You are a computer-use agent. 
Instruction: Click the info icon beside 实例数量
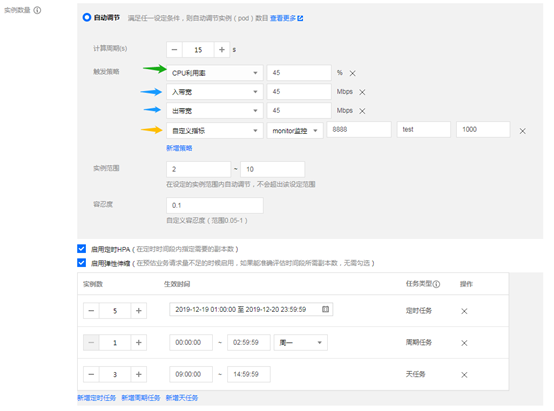[x=37, y=10]
